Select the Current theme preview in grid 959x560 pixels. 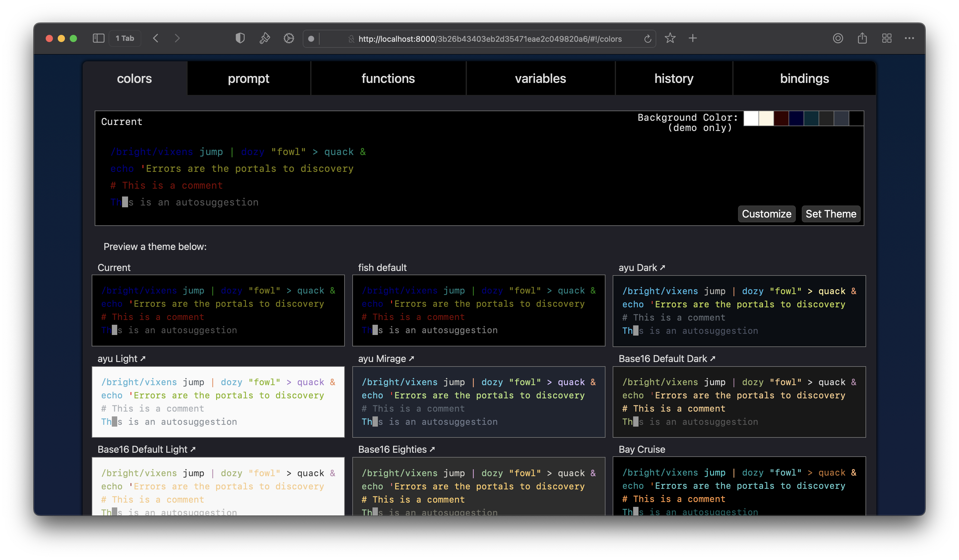pyautogui.click(x=218, y=311)
